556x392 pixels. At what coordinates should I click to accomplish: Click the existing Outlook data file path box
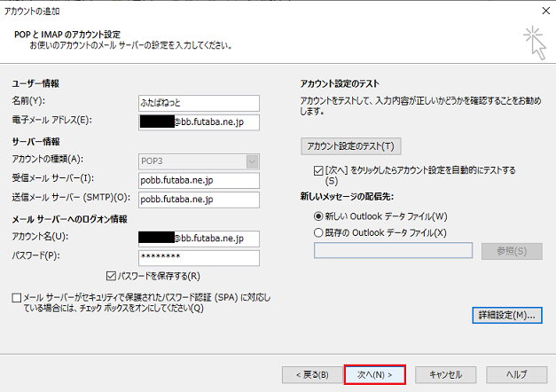[x=393, y=250]
